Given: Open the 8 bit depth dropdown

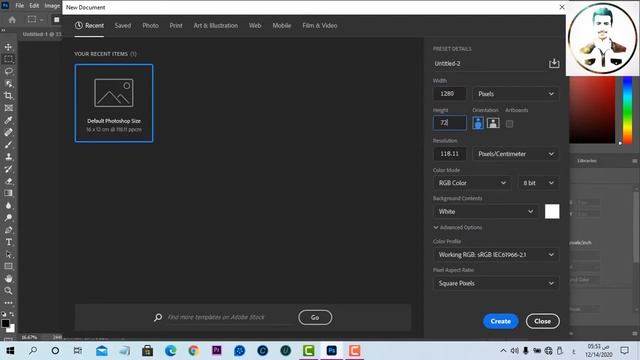Looking at the screenshot, I should [x=539, y=183].
